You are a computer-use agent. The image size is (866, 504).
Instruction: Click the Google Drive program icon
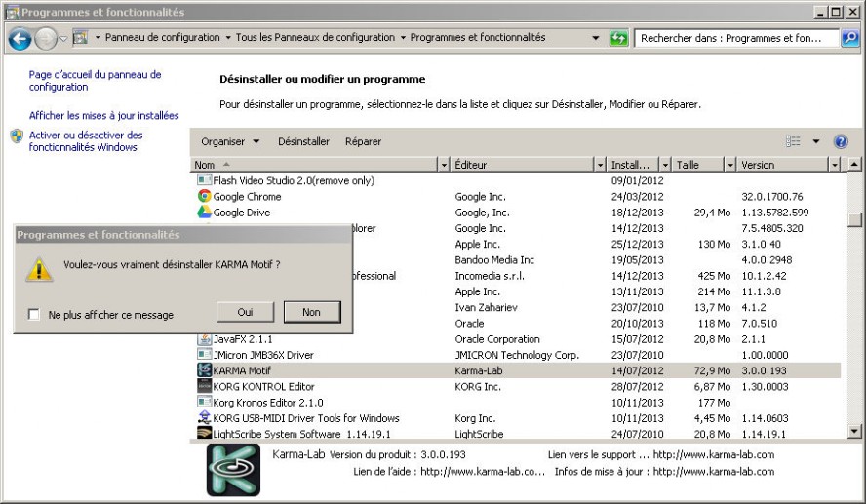205,213
